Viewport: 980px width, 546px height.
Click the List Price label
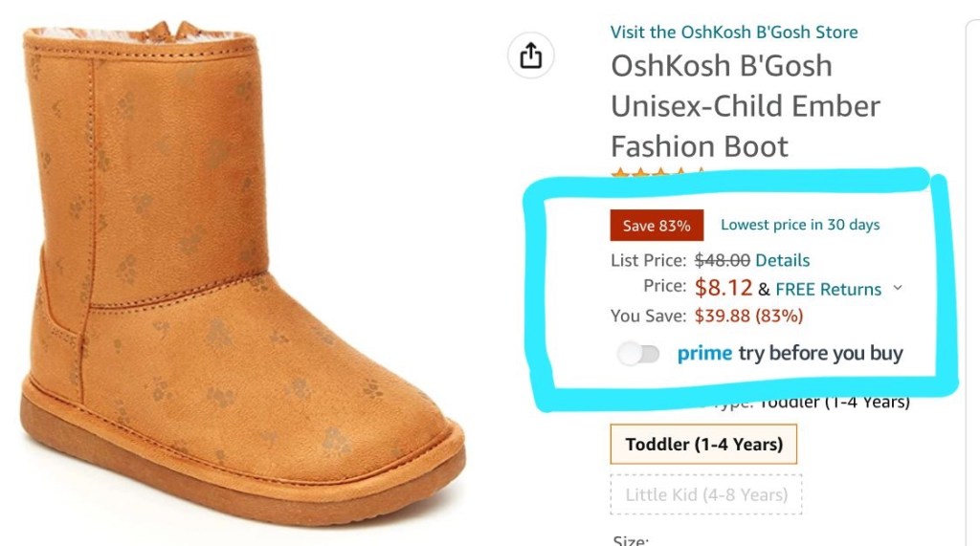pyautogui.click(x=648, y=260)
